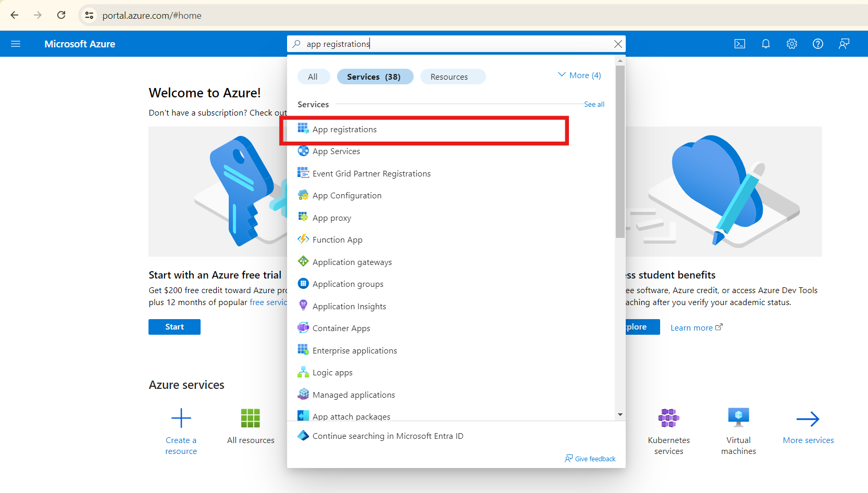Click the See all services link

594,105
